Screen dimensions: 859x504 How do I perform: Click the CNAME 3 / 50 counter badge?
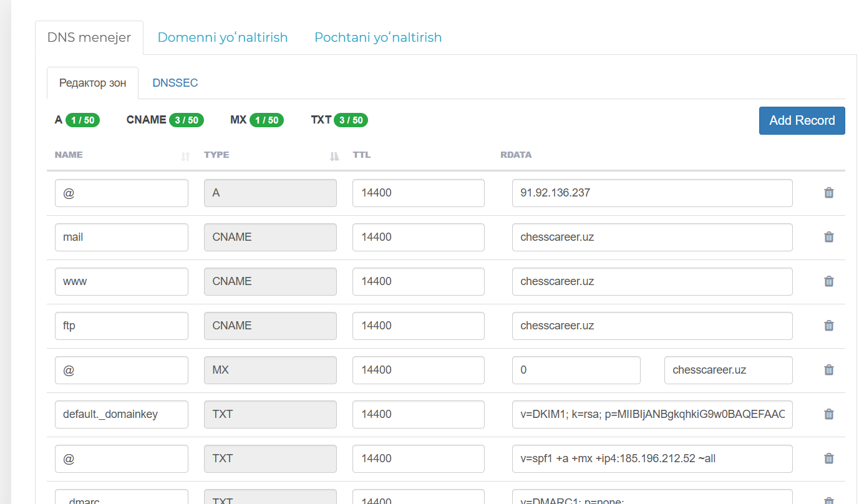(186, 120)
